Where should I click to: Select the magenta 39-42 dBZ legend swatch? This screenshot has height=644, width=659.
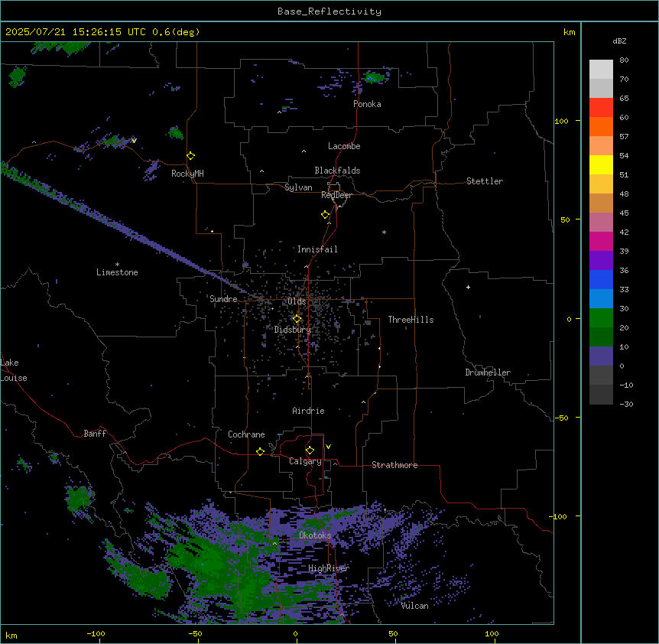coord(601,241)
